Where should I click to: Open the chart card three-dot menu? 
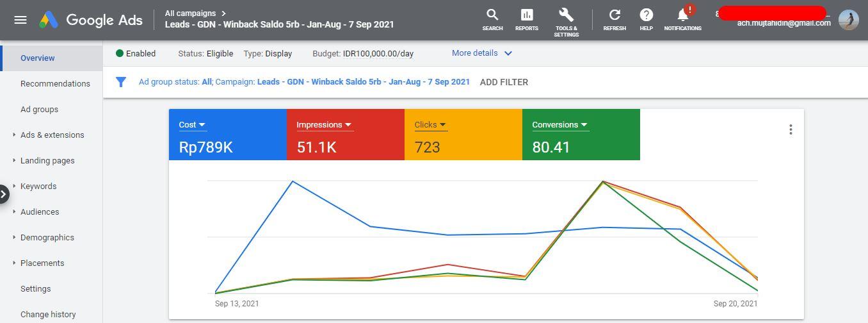tap(791, 129)
